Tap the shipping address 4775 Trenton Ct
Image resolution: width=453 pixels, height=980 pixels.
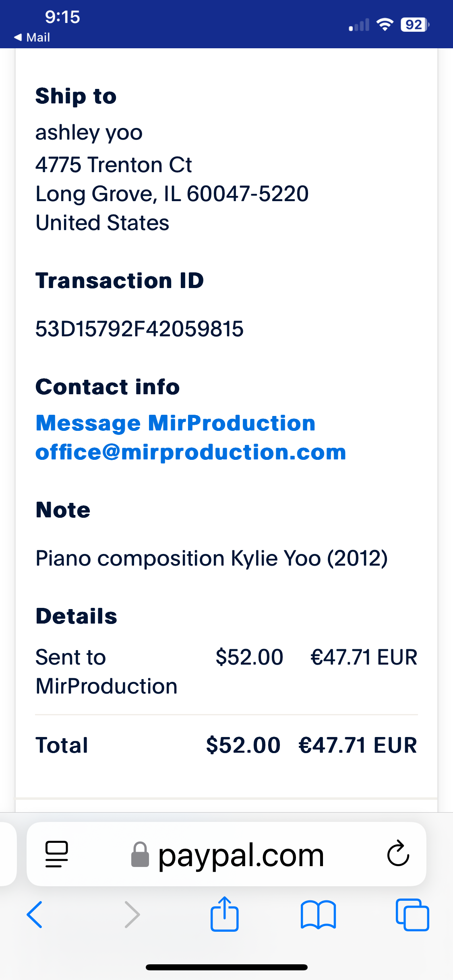coord(114,165)
